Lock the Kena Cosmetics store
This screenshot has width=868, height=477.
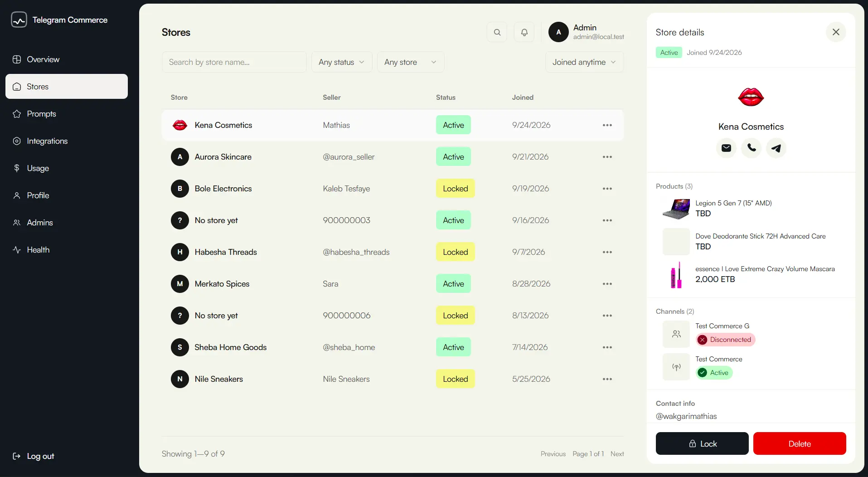pyautogui.click(x=702, y=443)
